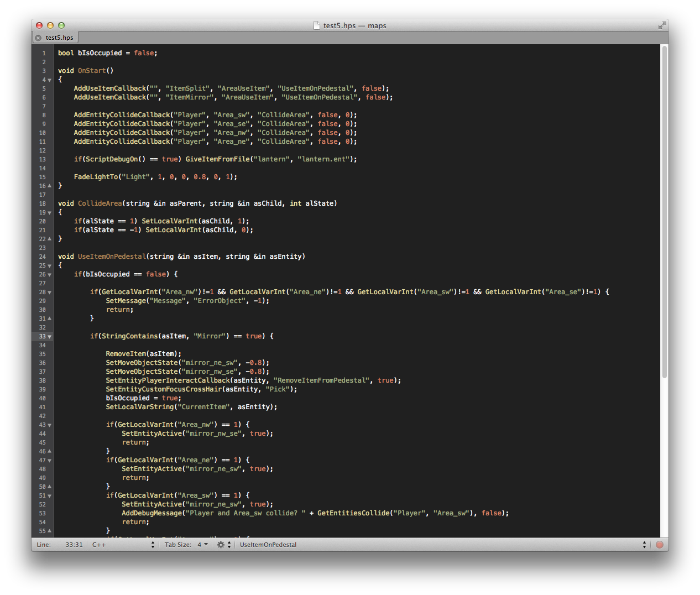
Task: Click line number 13 in the gutter
Action: pyautogui.click(x=43, y=160)
